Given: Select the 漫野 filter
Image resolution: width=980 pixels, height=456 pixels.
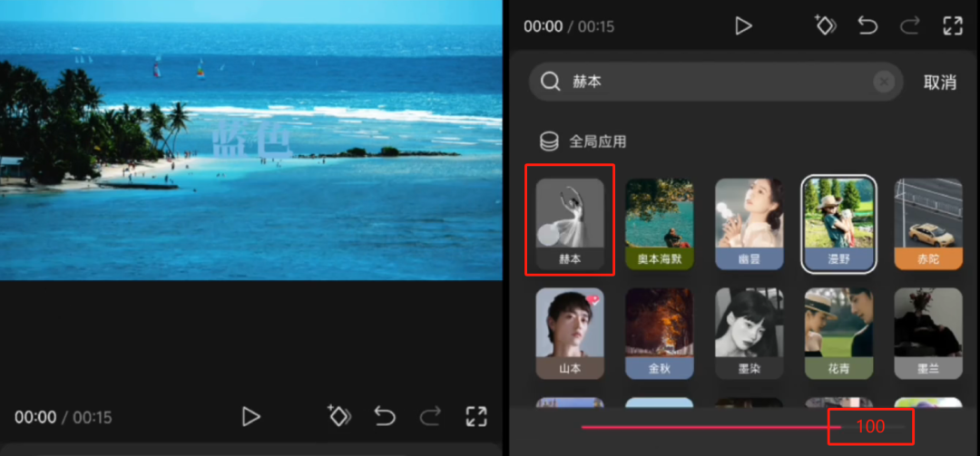Looking at the screenshot, I should pyautogui.click(x=838, y=224).
